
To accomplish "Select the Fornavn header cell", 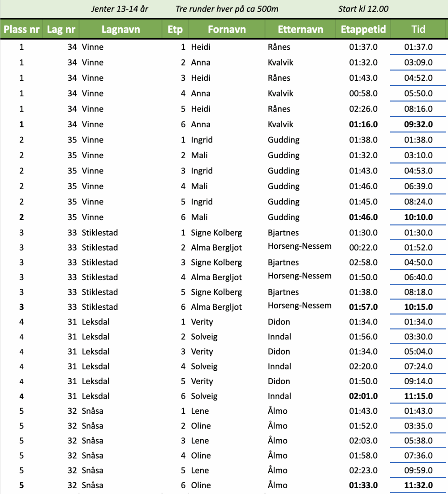I will pyautogui.click(x=227, y=30).
